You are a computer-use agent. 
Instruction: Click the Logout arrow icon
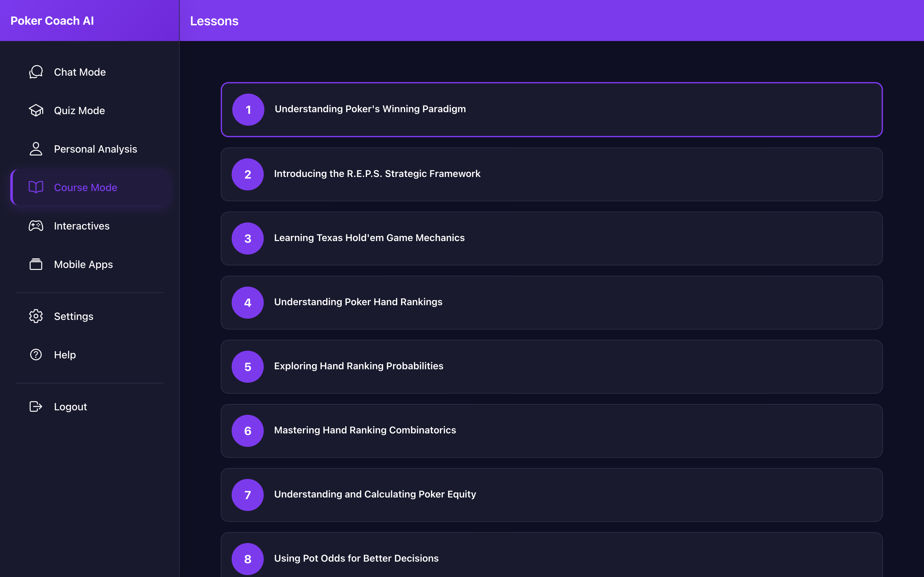click(x=36, y=406)
